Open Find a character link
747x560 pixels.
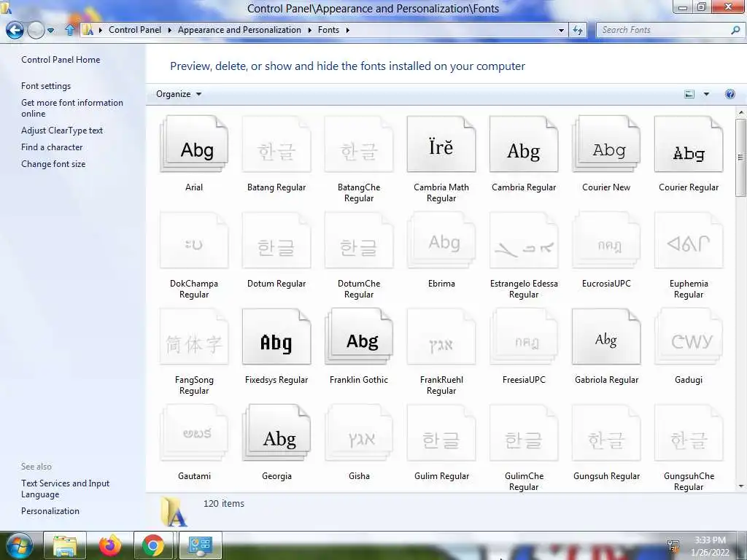click(x=52, y=147)
